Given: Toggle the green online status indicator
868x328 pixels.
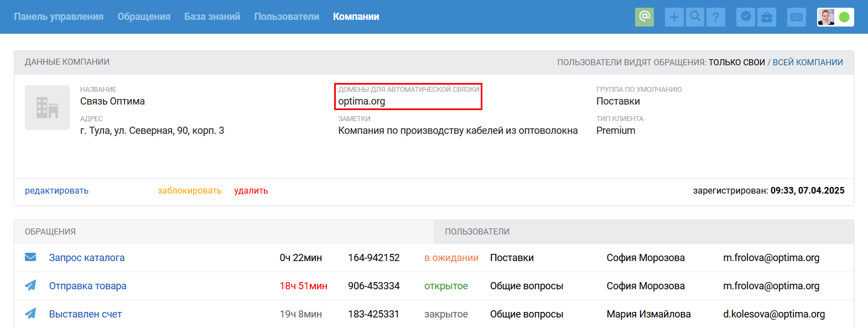Looking at the screenshot, I should point(844,17).
